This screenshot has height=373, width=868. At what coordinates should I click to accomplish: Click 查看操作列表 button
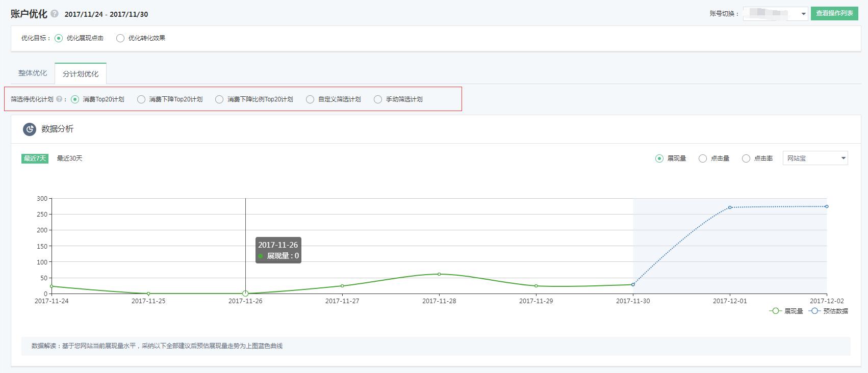834,13
